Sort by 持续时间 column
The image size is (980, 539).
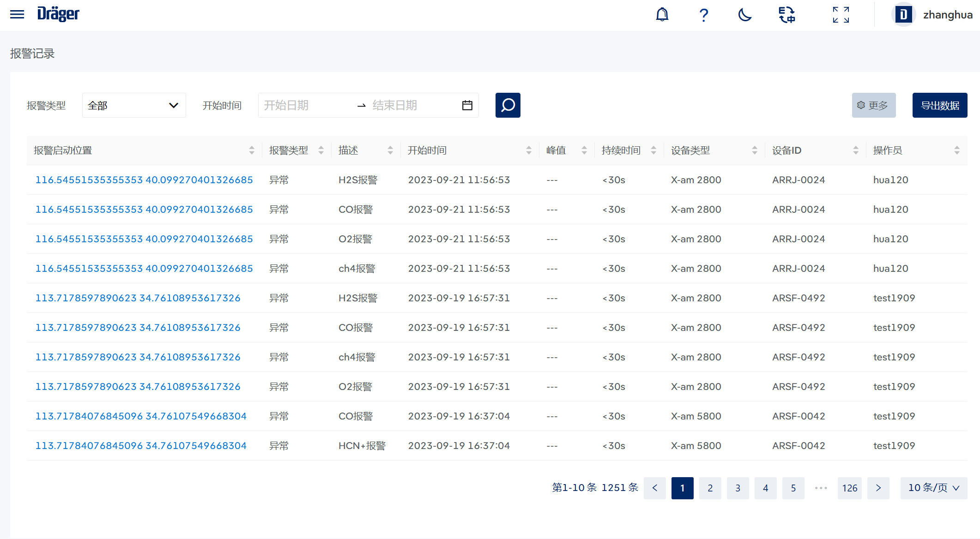click(653, 150)
